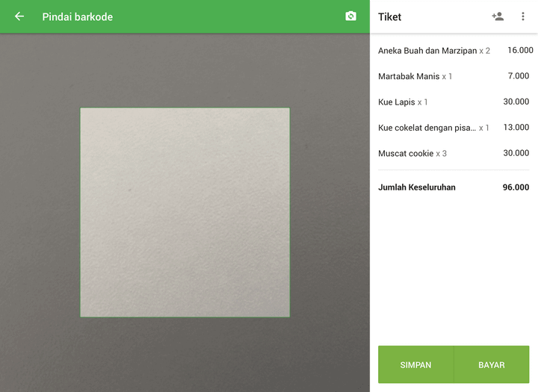Viewport: 538px width, 392px height.
Task: Select the Muscat cookie x 3 line
Action: click(x=412, y=154)
